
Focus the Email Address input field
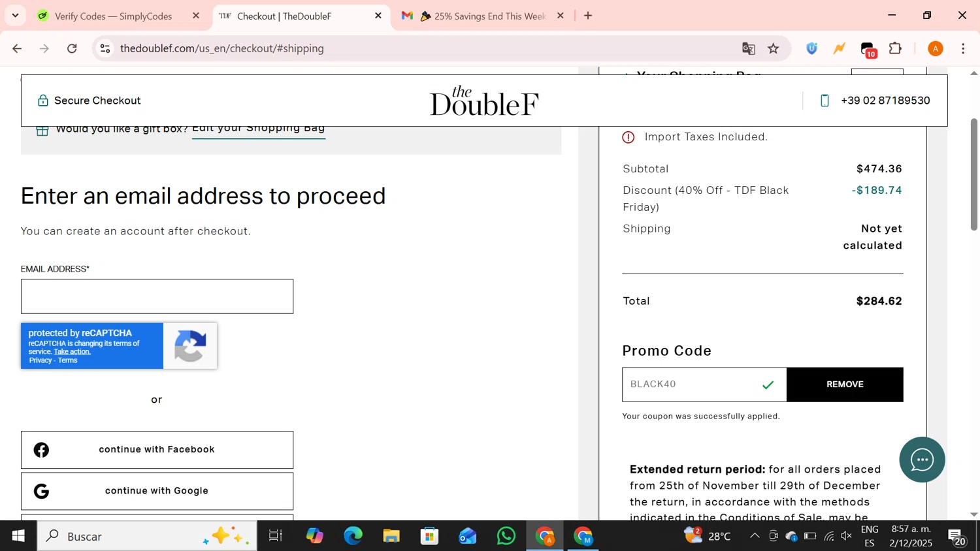pyautogui.click(x=157, y=296)
